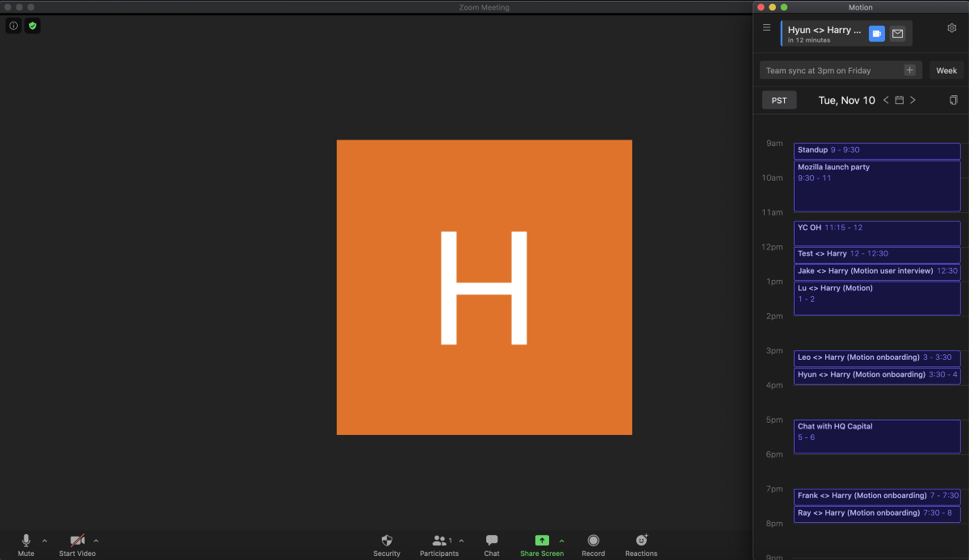
Task: Join the upcoming meeting via the blue video icon
Action: (x=876, y=34)
